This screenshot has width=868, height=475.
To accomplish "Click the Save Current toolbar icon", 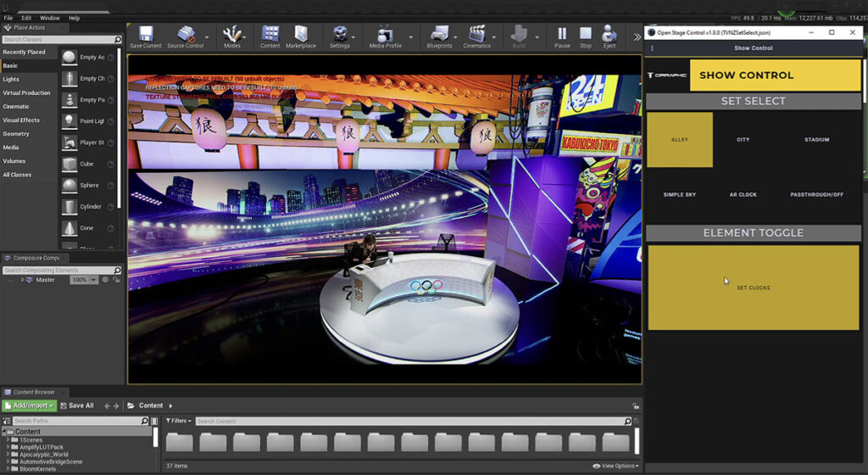I will click(146, 36).
